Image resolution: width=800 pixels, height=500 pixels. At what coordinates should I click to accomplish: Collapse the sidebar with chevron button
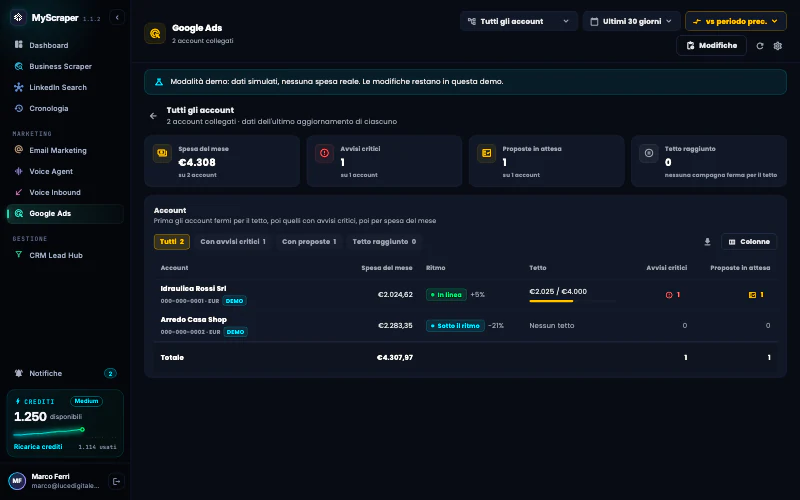(117, 17)
